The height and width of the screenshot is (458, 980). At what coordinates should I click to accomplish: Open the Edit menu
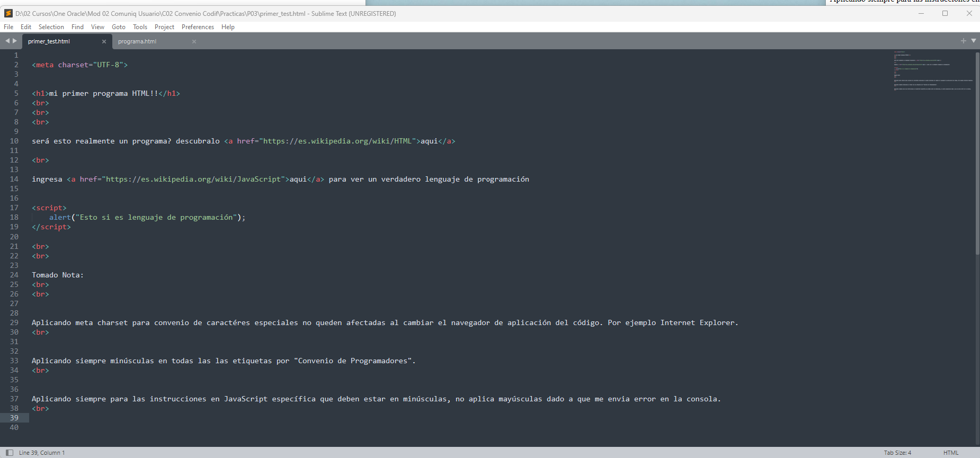[26, 27]
